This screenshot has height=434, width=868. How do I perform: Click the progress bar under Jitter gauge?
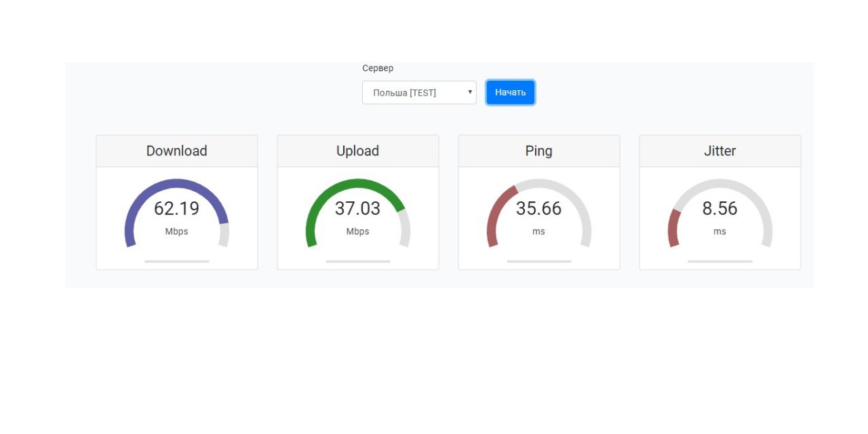(720, 261)
